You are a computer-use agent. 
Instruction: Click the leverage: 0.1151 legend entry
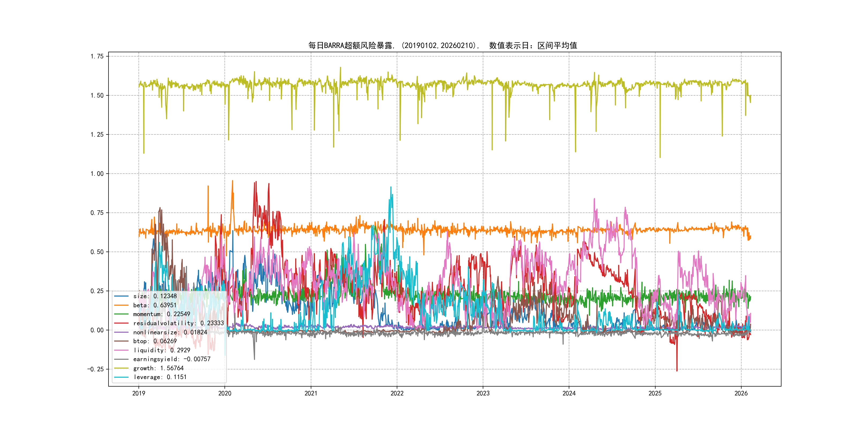160,377
